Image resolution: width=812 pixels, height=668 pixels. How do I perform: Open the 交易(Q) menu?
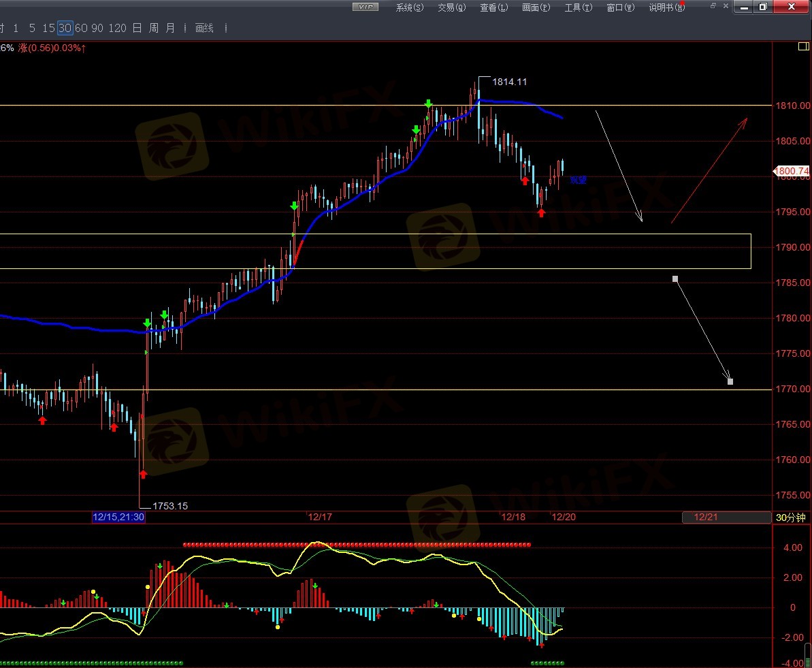click(451, 7)
